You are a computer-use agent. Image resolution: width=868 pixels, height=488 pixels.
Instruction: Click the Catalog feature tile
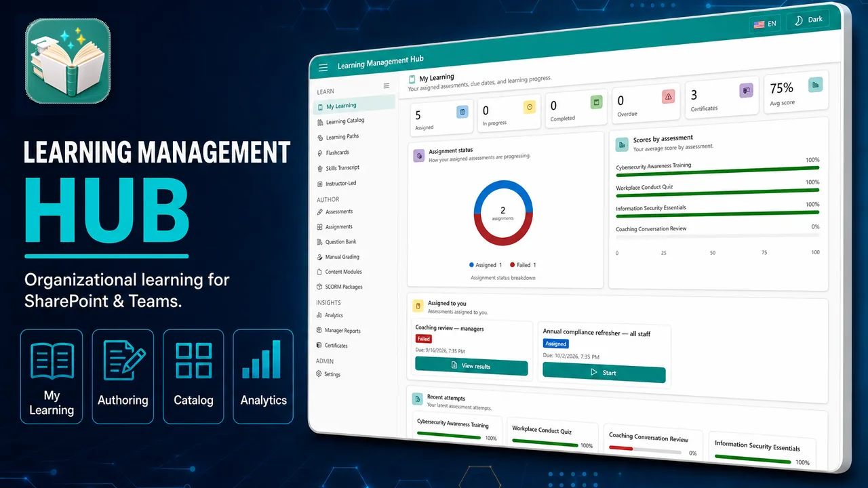(193, 376)
